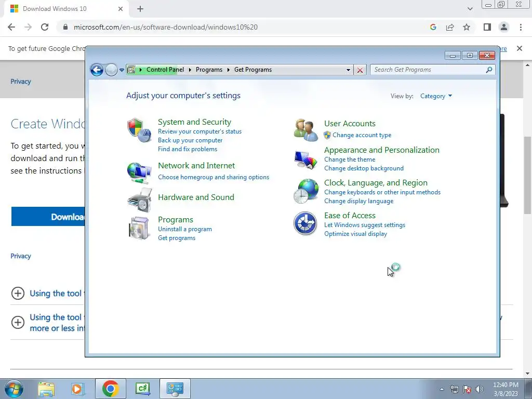Open the Hardware and Sound printer icon

tap(140, 200)
